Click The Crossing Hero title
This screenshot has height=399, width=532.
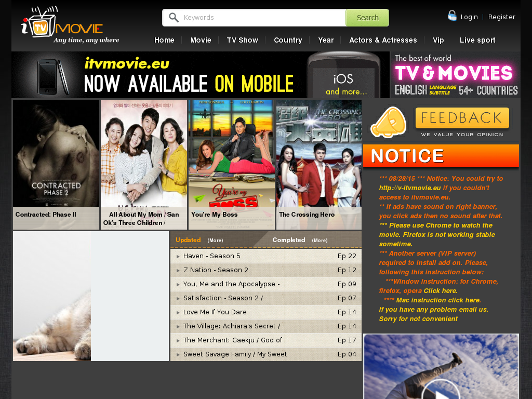click(x=307, y=215)
